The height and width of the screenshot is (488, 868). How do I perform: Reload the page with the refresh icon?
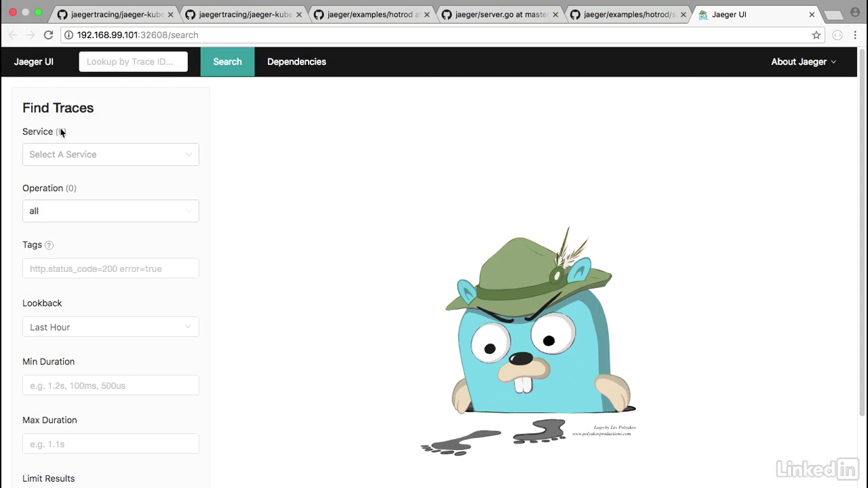click(48, 35)
